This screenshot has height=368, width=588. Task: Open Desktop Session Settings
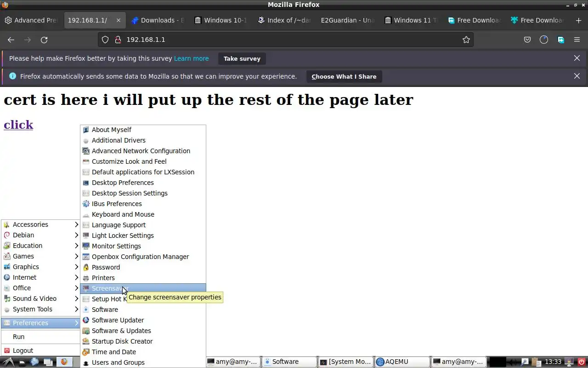pyautogui.click(x=143, y=193)
